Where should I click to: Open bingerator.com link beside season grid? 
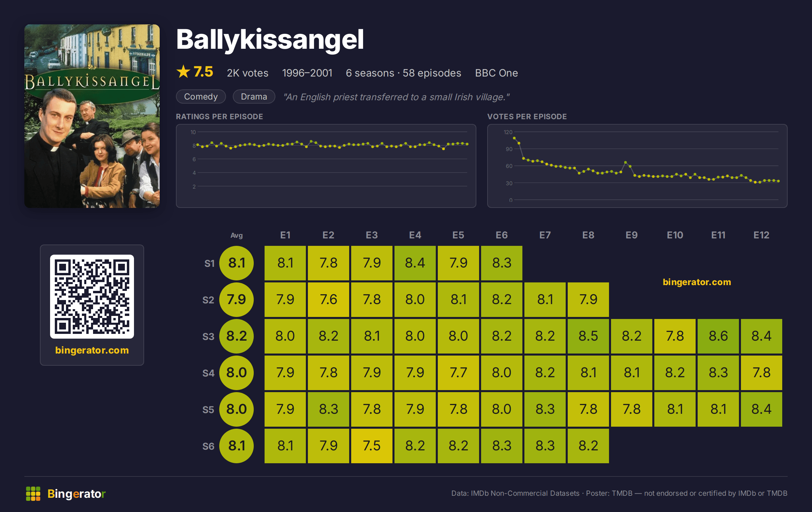(x=697, y=282)
